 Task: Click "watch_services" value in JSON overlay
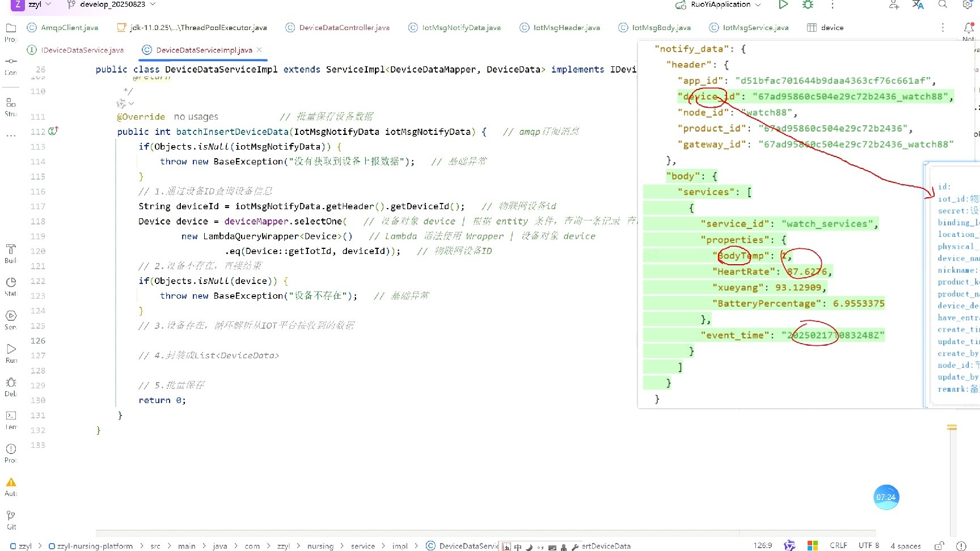coord(827,223)
